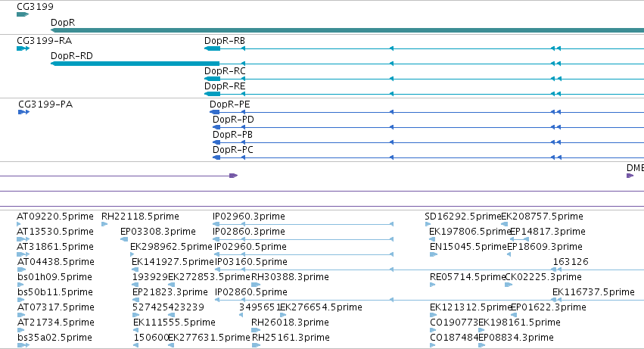Select the thick DopR-RD exon bar

[135, 64]
